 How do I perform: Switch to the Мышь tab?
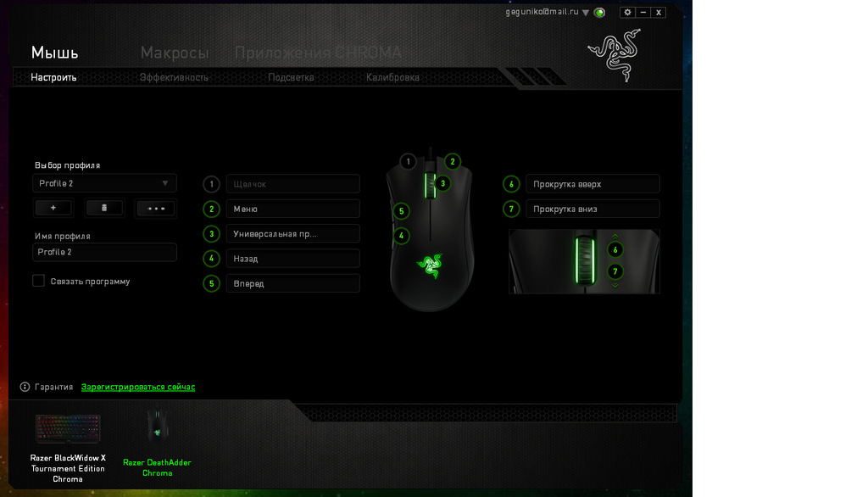(54, 53)
